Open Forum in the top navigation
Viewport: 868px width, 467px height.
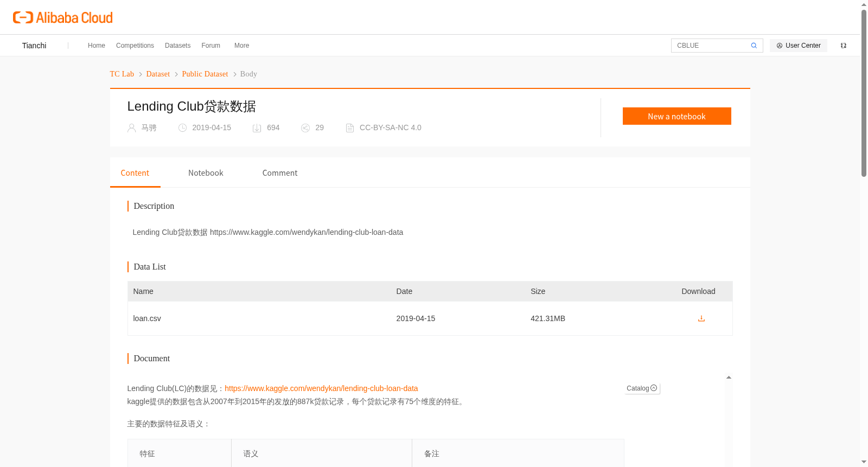click(x=210, y=46)
